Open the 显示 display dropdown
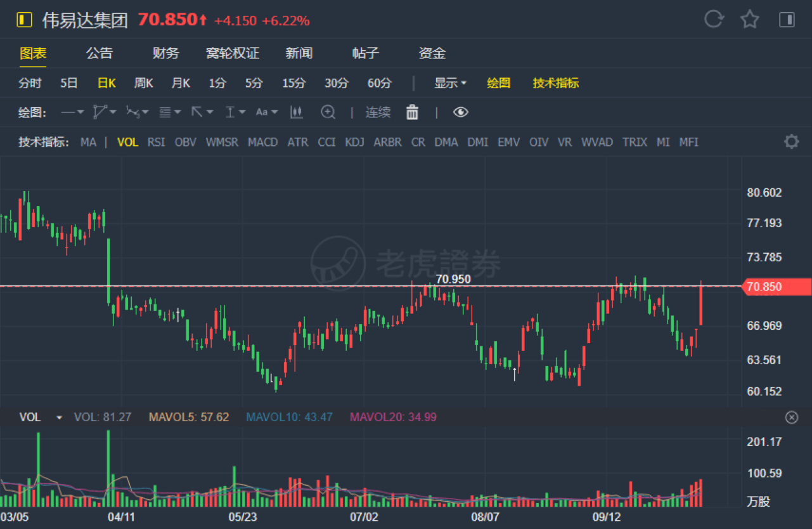 pyautogui.click(x=450, y=83)
